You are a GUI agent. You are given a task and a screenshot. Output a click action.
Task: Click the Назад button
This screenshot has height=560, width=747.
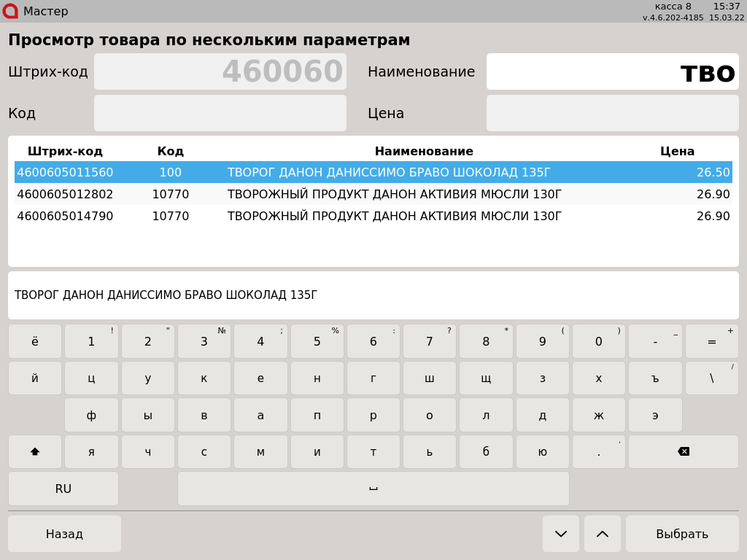point(64,534)
